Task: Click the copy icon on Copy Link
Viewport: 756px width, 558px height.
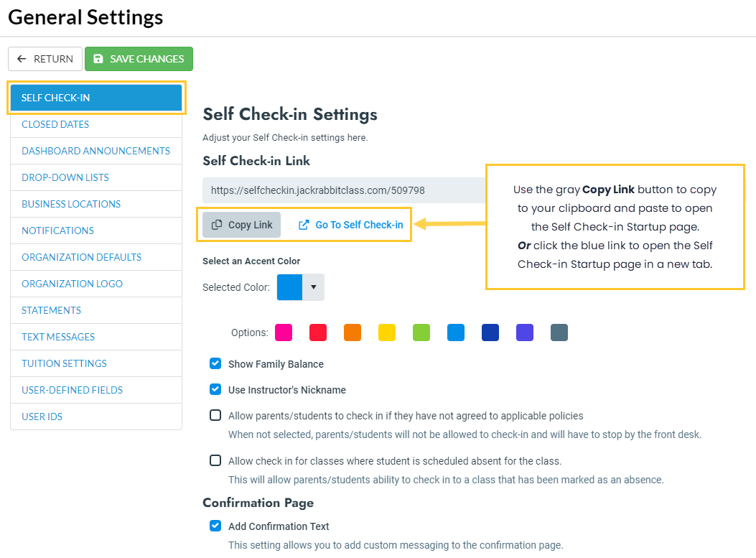Action: click(x=217, y=225)
